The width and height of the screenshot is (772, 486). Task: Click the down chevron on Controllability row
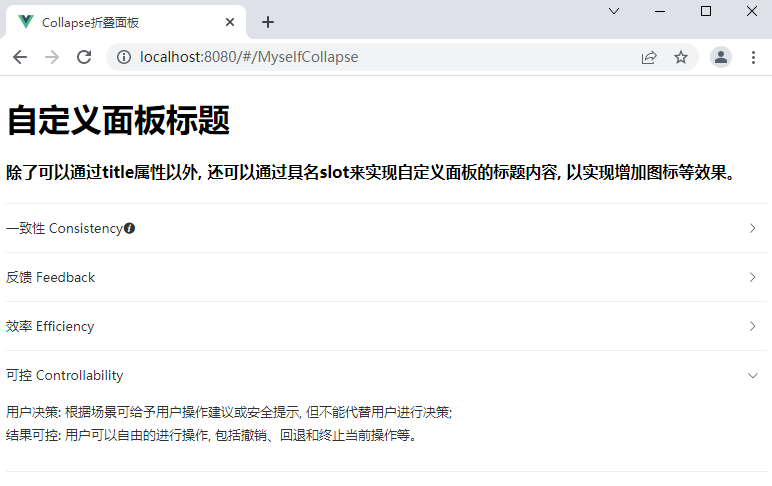pyautogui.click(x=752, y=375)
